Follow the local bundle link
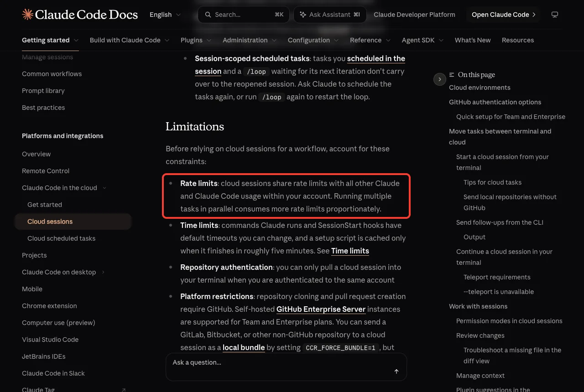Image resolution: width=584 pixels, height=392 pixels. pyautogui.click(x=244, y=347)
